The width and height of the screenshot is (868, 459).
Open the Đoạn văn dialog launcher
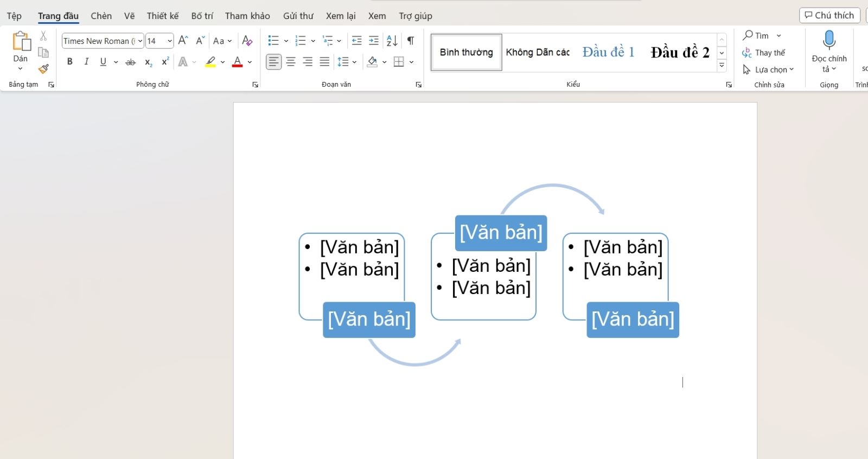tap(418, 85)
